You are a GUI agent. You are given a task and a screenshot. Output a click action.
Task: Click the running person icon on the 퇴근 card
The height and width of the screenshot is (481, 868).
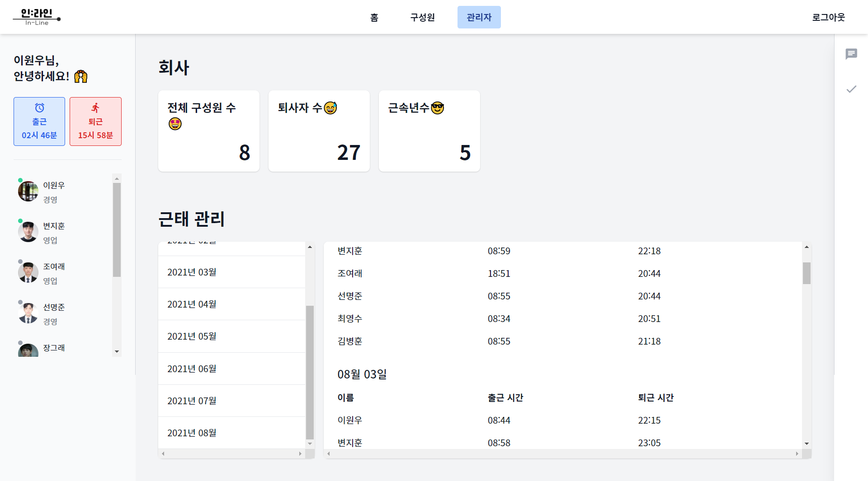point(95,107)
